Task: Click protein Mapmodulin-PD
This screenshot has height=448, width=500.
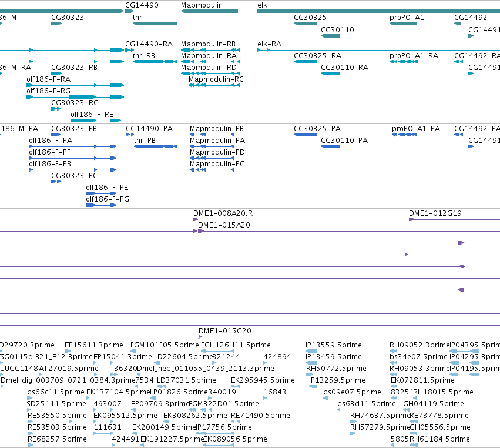Action: [x=217, y=152]
